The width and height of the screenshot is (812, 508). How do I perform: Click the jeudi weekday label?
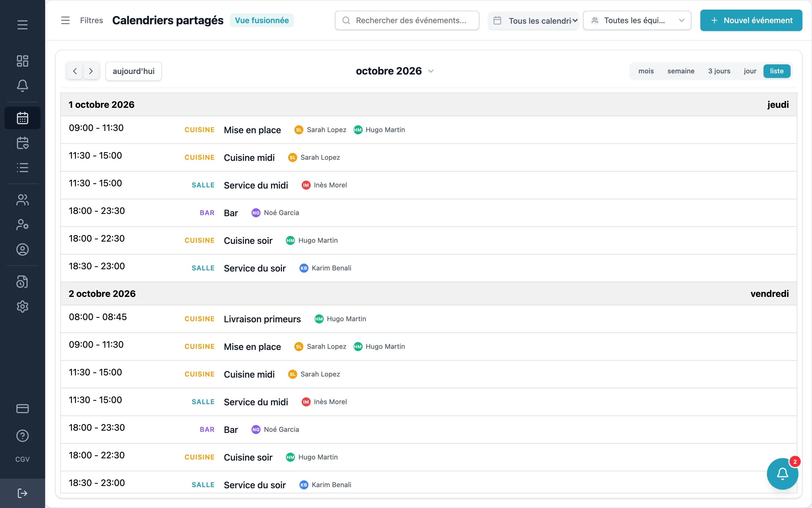point(778,104)
